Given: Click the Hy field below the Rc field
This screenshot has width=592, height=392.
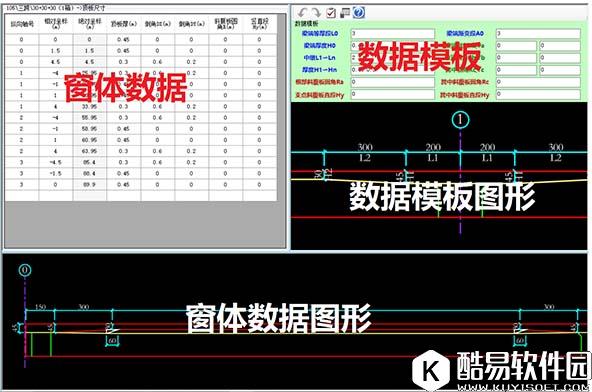Looking at the screenshot, I should [x=538, y=94].
